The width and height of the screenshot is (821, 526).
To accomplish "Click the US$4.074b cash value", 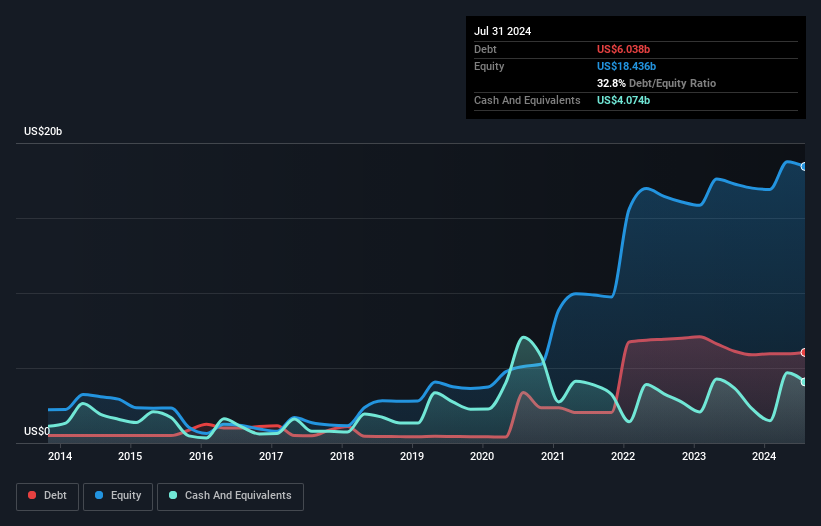I will point(624,100).
